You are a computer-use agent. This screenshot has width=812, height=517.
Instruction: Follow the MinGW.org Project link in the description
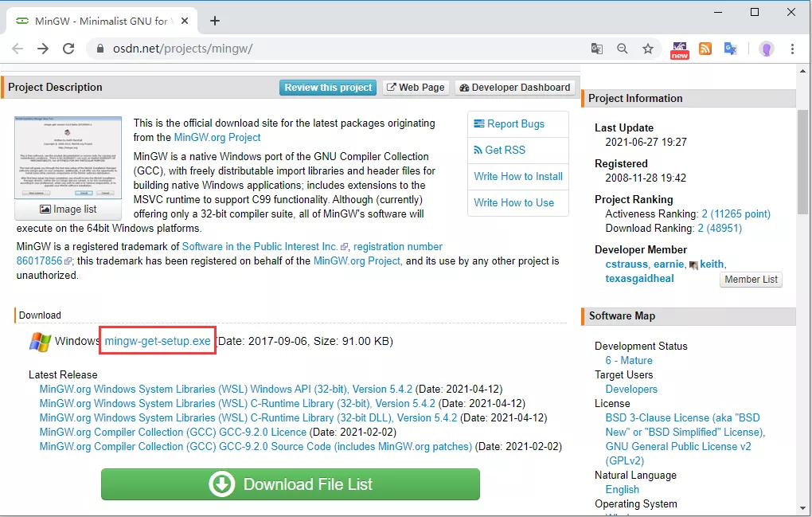pyautogui.click(x=217, y=137)
